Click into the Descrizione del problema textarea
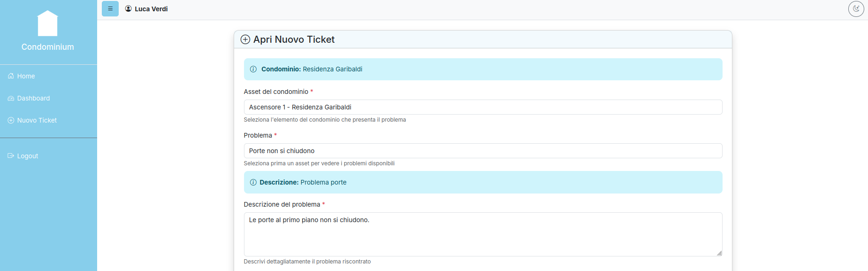This screenshot has width=868, height=271. (482, 234)
